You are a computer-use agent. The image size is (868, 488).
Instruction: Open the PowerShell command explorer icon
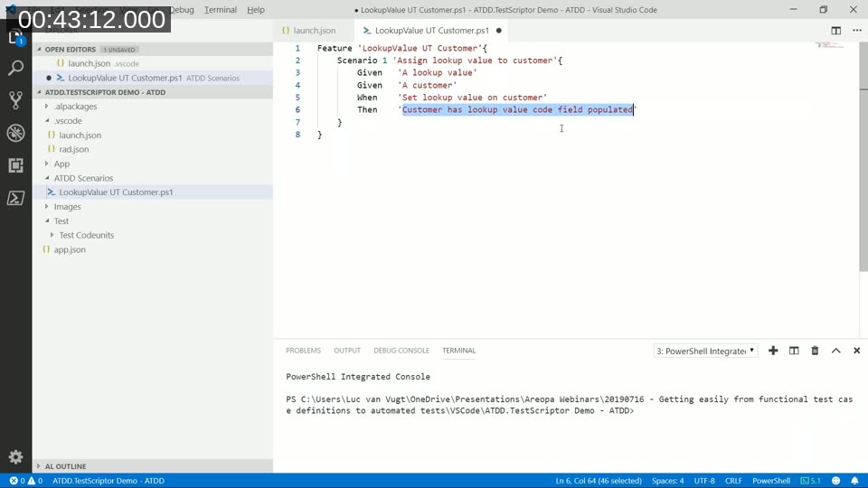(15, 198)
